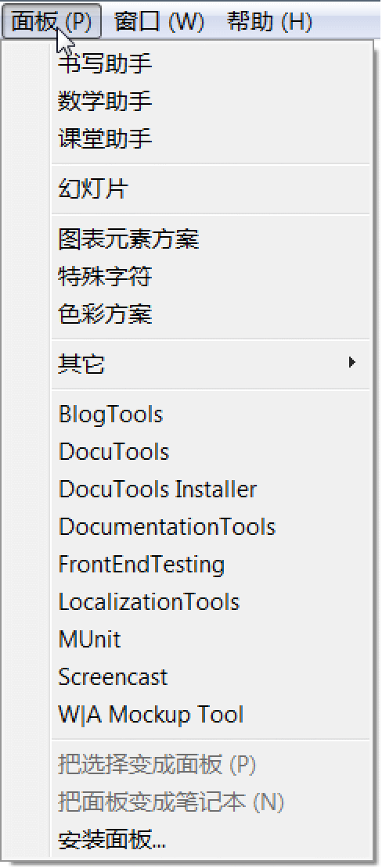
Task: Select the DocuTools entry
Action: [211, 452]
